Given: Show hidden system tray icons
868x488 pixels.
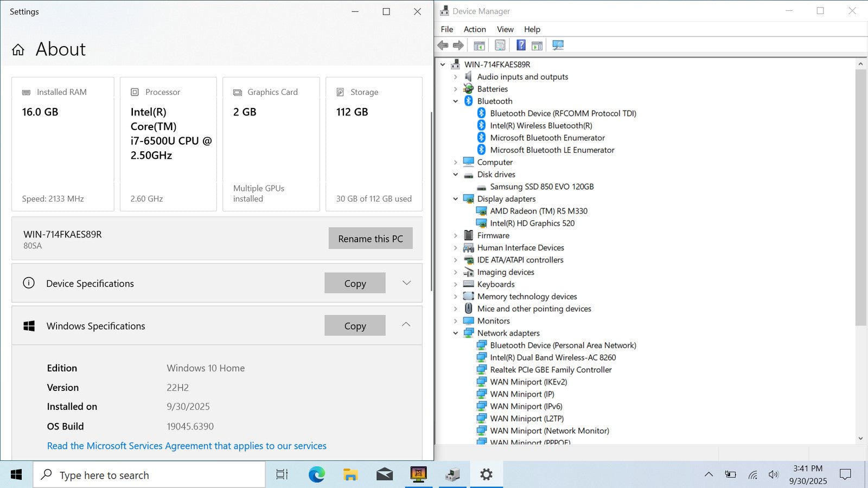Looking at the screenshot, I should (709, 475).
